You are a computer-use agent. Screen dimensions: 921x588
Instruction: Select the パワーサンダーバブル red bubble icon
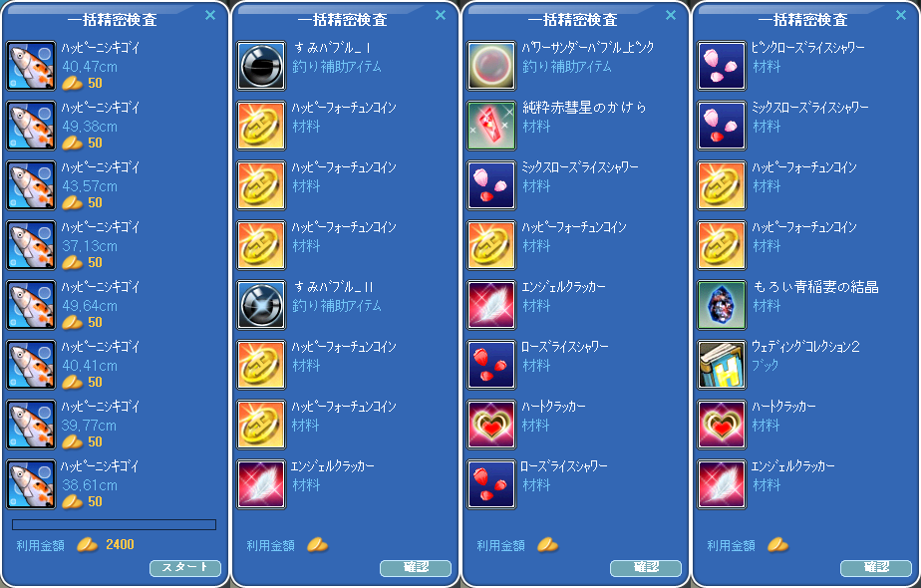[491, 66]
